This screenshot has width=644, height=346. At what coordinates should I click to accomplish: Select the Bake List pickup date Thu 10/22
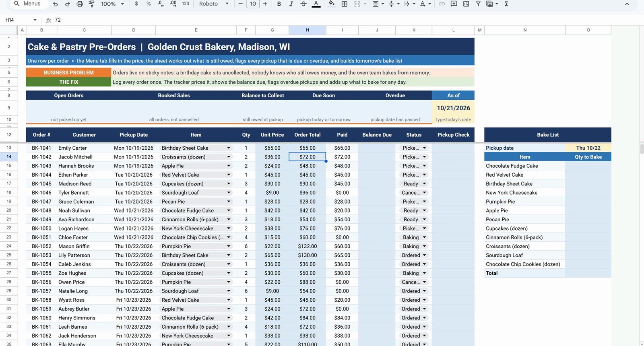[x=588, y=148]
